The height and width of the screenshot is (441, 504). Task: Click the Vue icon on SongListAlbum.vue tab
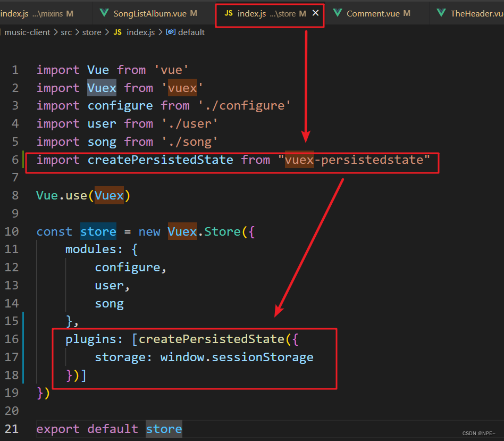point(104,13)
